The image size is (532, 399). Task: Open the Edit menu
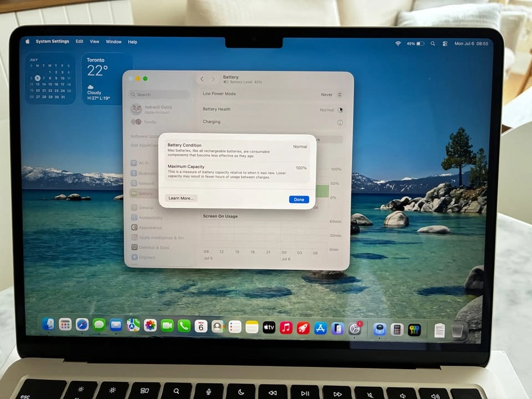pyautogui.click(x=79, y=42)
